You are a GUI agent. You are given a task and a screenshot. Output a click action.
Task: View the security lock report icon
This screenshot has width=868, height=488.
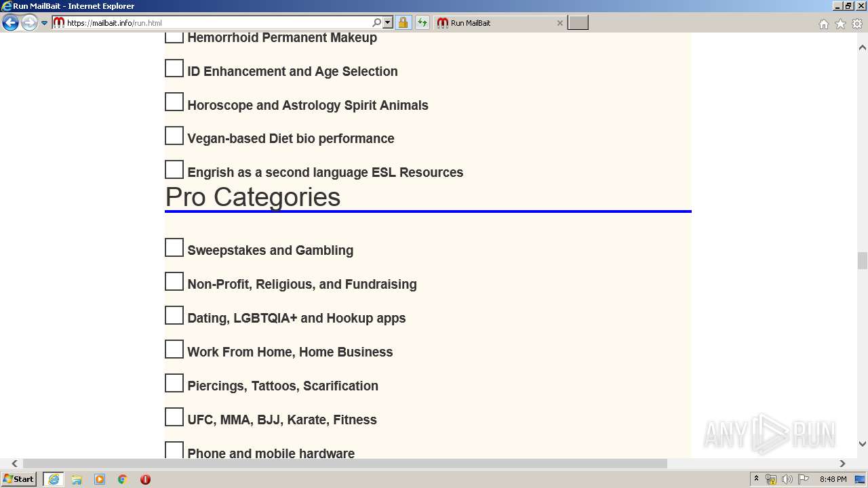click(403, 22)
